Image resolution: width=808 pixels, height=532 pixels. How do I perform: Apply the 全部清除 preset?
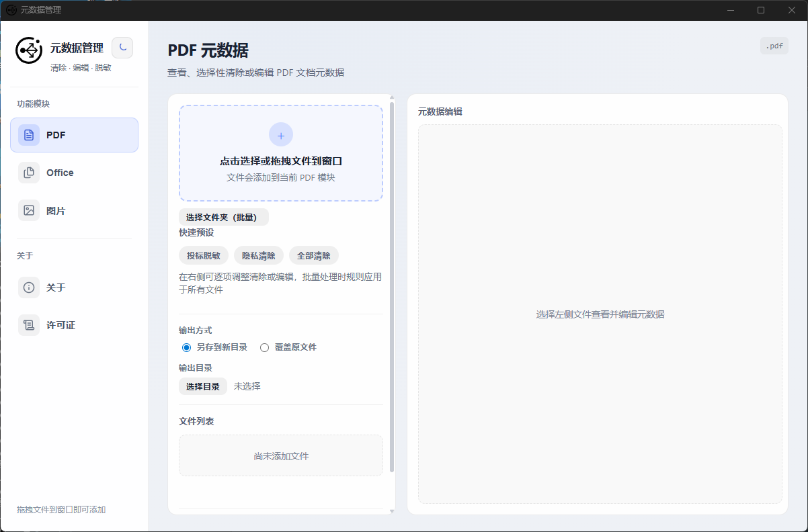(x=314, y=256)
